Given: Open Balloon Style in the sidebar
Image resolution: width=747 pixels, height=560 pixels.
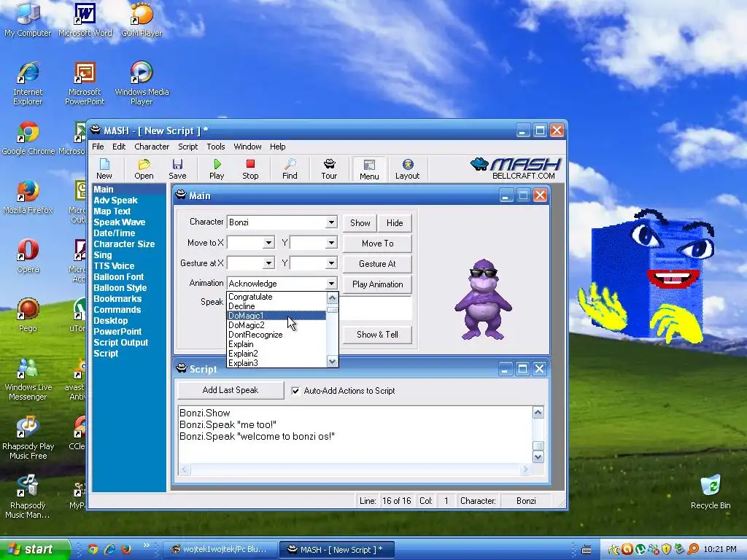Looking at the screenshot, I should coord(120,288).
